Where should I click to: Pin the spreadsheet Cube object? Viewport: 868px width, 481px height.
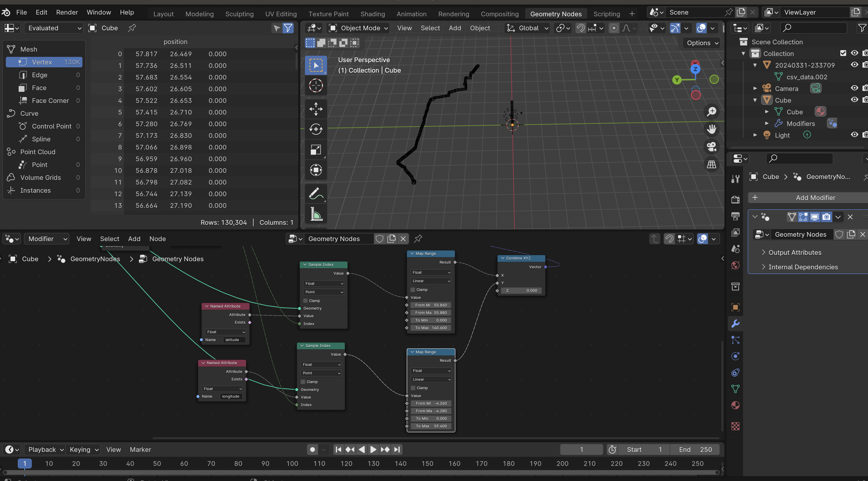coord(132,28)
